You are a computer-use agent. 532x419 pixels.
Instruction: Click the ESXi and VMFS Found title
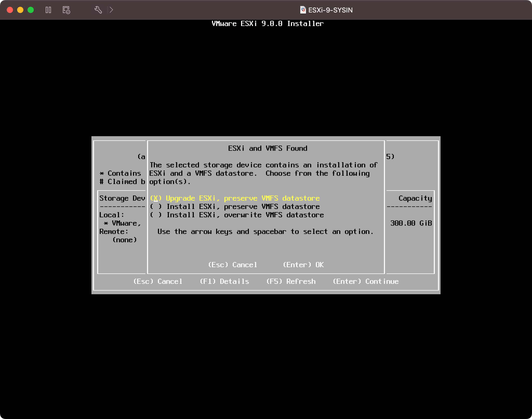click(268, 148)
